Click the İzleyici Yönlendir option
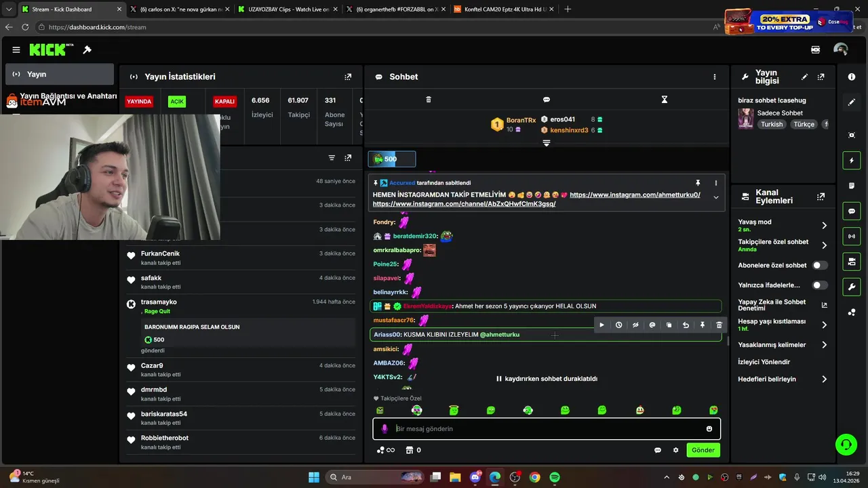Image resolution: width=868 pixels, height=488 pixels. click(764, 362)
